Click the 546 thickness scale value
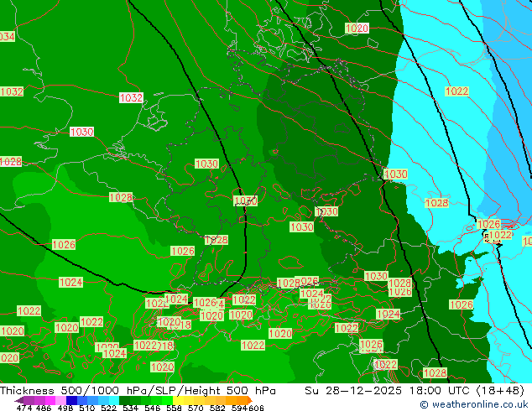This screenshot has height=411, width=532. [x=153, y=408]
